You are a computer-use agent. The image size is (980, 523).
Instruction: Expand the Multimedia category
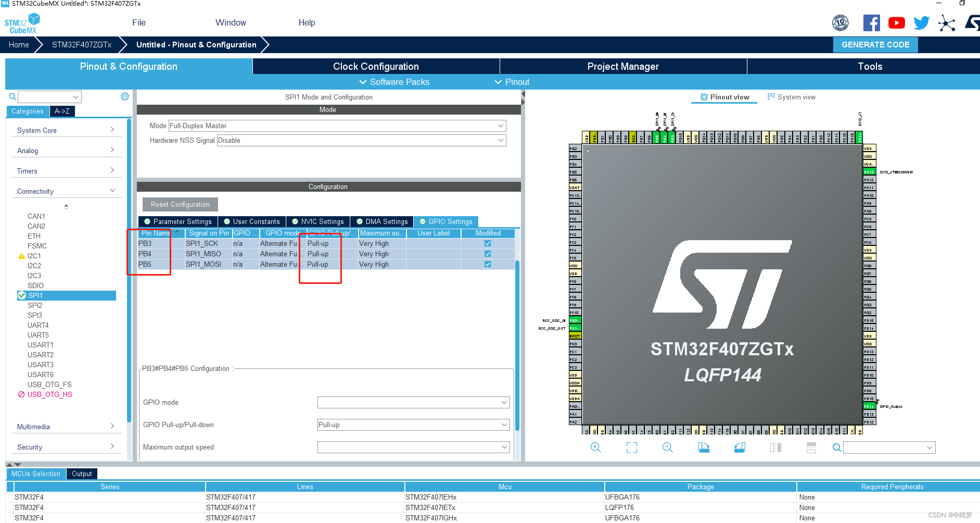[x=66, y=427]
